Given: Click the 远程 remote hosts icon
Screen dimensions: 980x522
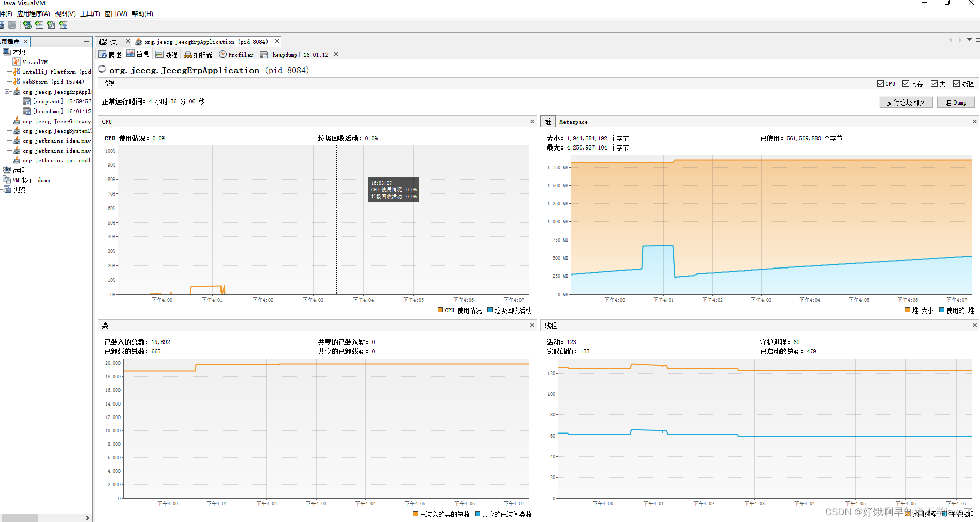Looking at the screenshot, I should [x=7, y=170].
